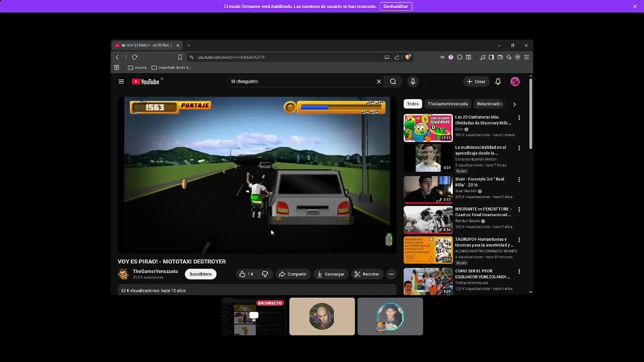The height and width of the screenshot is (362, 644).
Task: Select the Relacionados filter chip
Action: (490, 104)
